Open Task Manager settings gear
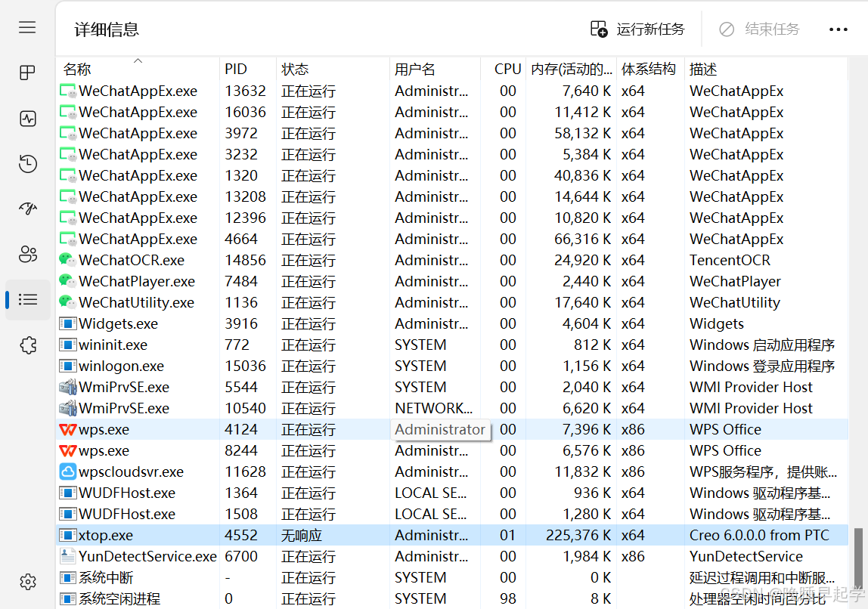868x609 pixels. pyautogui.click(x=28, y=581)
